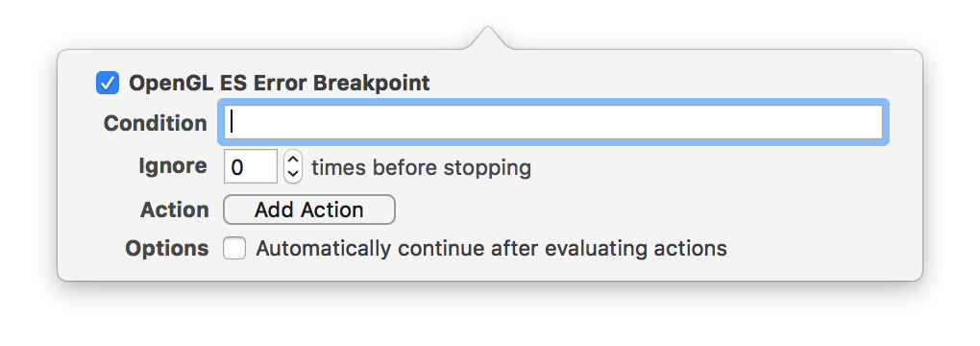
Task: Click the Options label
Action: pos(167,248)
